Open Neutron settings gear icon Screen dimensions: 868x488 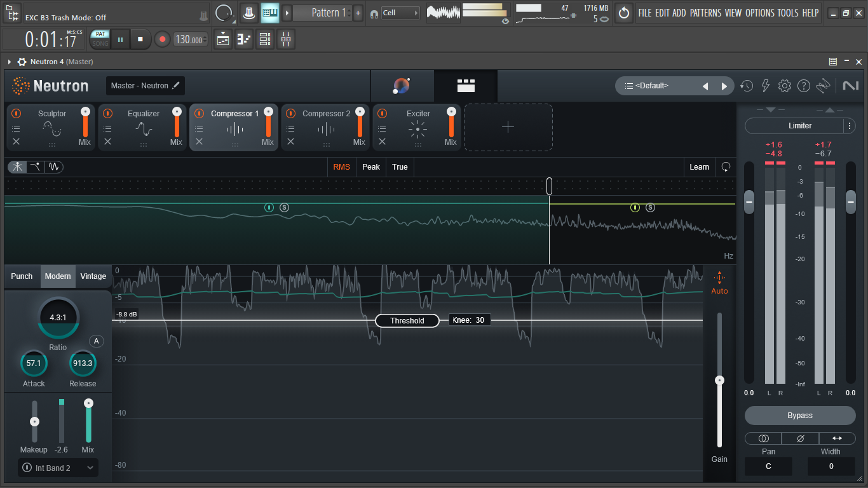(x=785, y=86)
